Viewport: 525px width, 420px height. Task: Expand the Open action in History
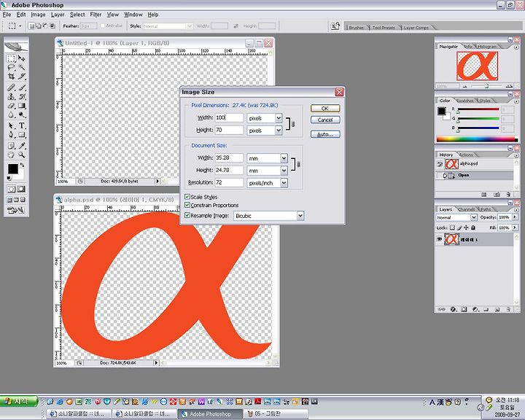pyautogui.click(x=445, y=176)
